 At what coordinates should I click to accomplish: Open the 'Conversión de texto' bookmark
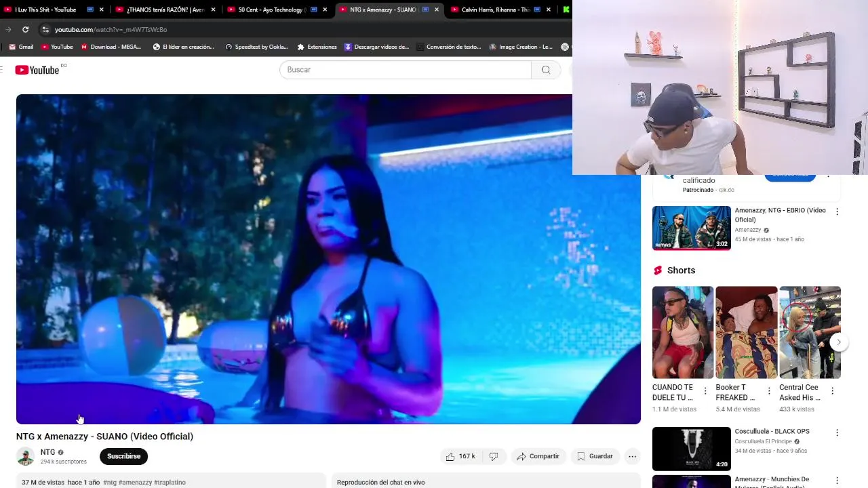[449, 47]
